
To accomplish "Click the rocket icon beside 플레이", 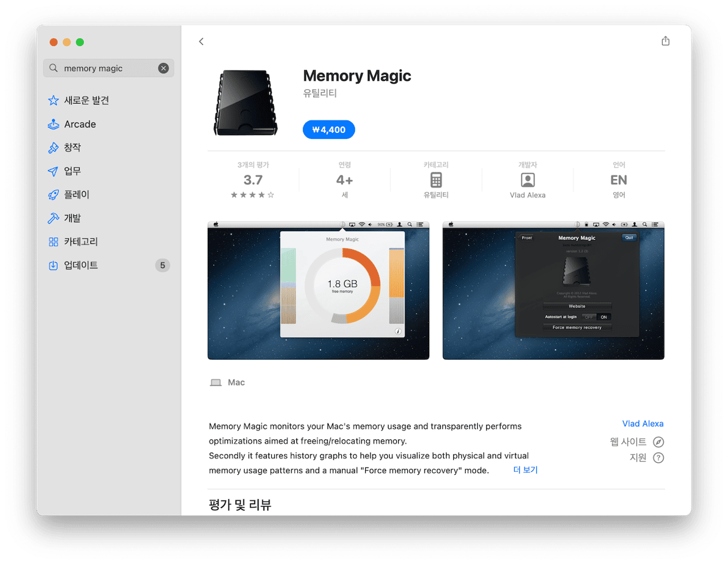I will click(x=53, y=195).
